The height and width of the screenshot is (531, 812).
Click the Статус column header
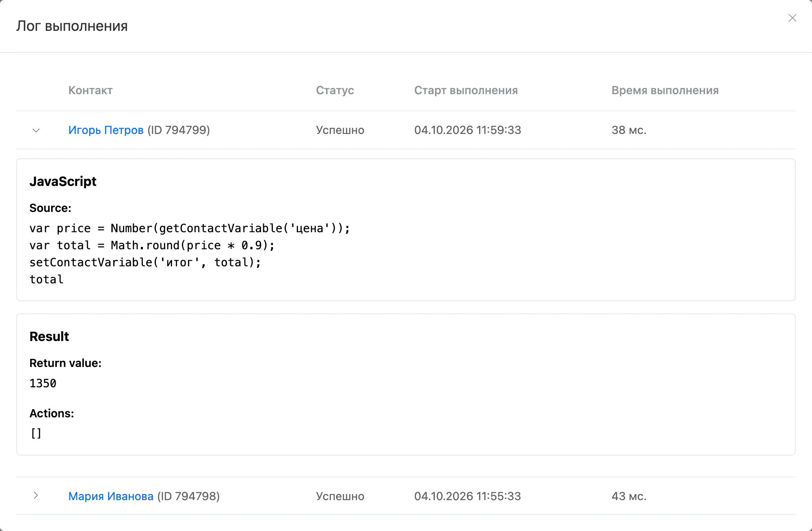(x=335, y=90)
